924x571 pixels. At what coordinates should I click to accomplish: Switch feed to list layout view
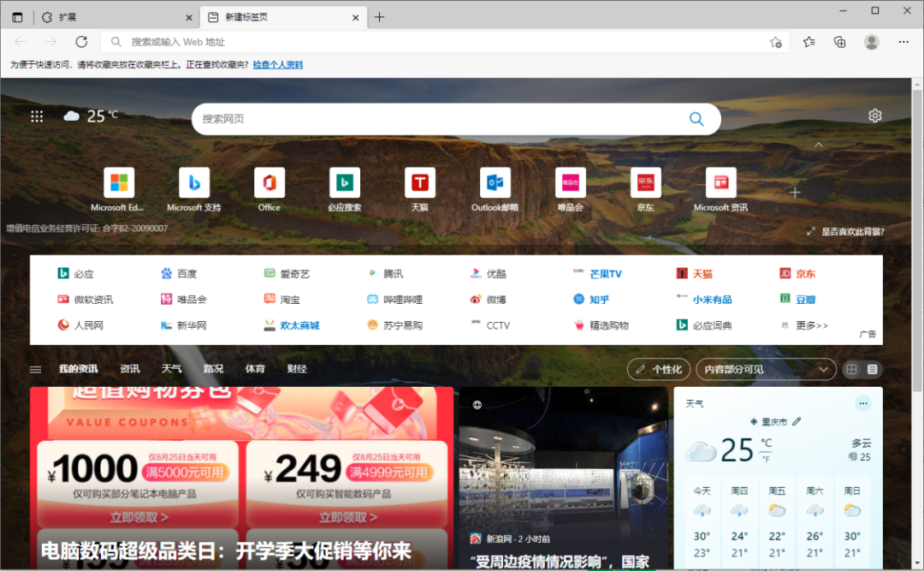pos(872,369)
